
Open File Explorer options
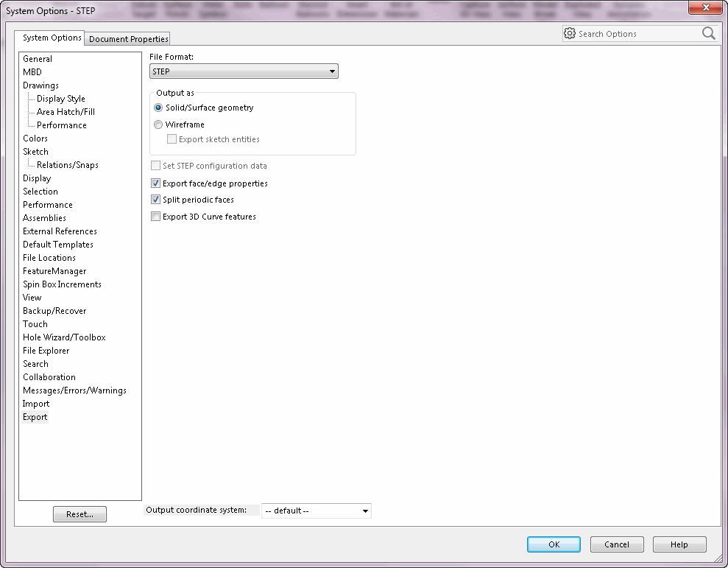(46, 351)
